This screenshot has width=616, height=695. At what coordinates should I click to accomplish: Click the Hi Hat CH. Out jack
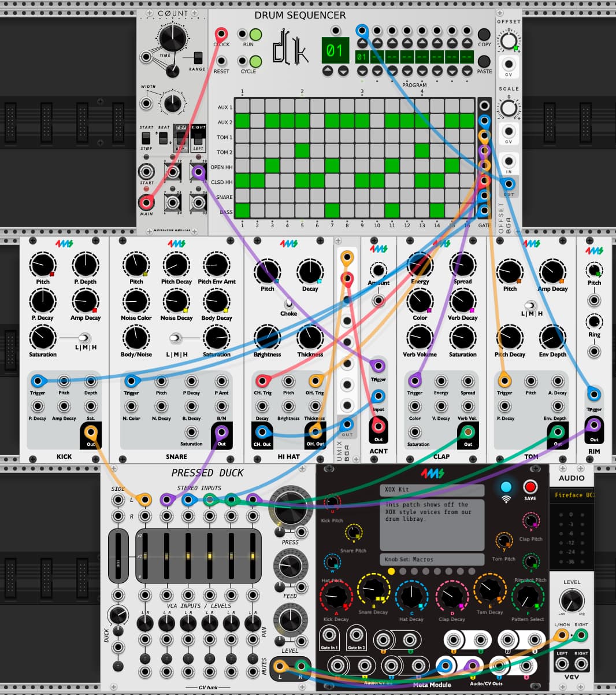click(x=262, y=432)
